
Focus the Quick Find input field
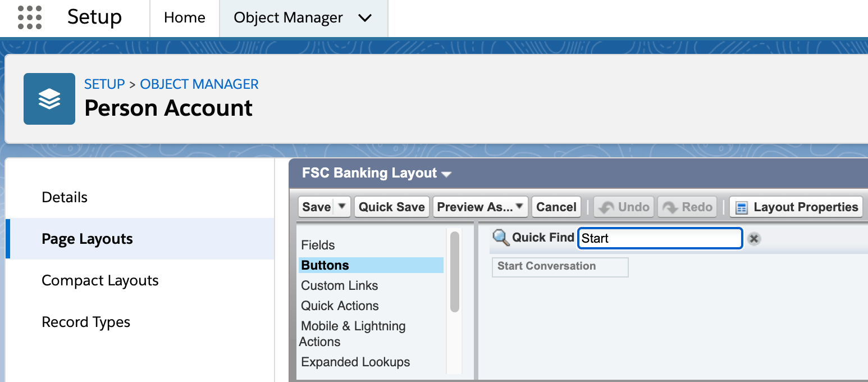point(660,238)
